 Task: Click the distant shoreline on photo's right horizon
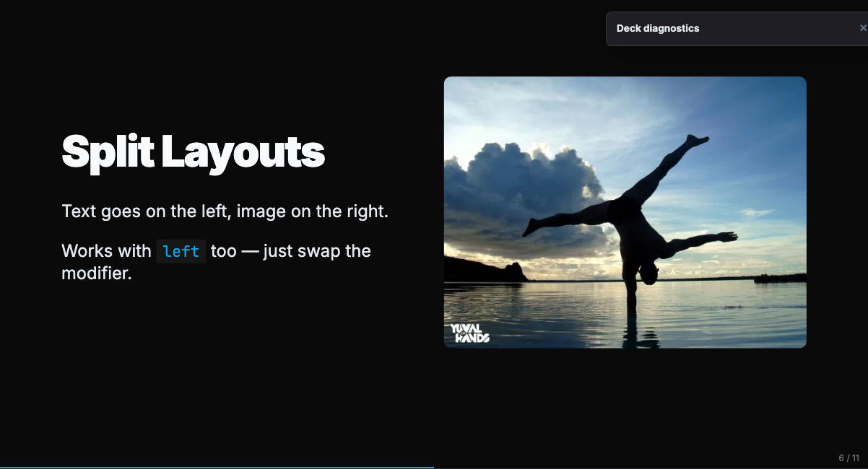780,278
